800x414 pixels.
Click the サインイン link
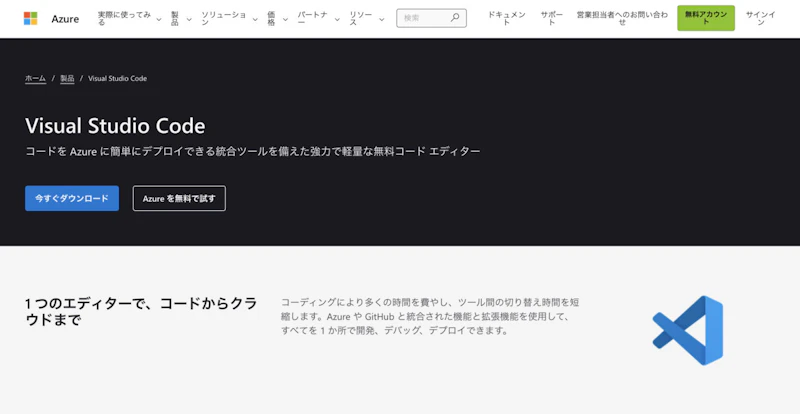(x=760, y=19)
